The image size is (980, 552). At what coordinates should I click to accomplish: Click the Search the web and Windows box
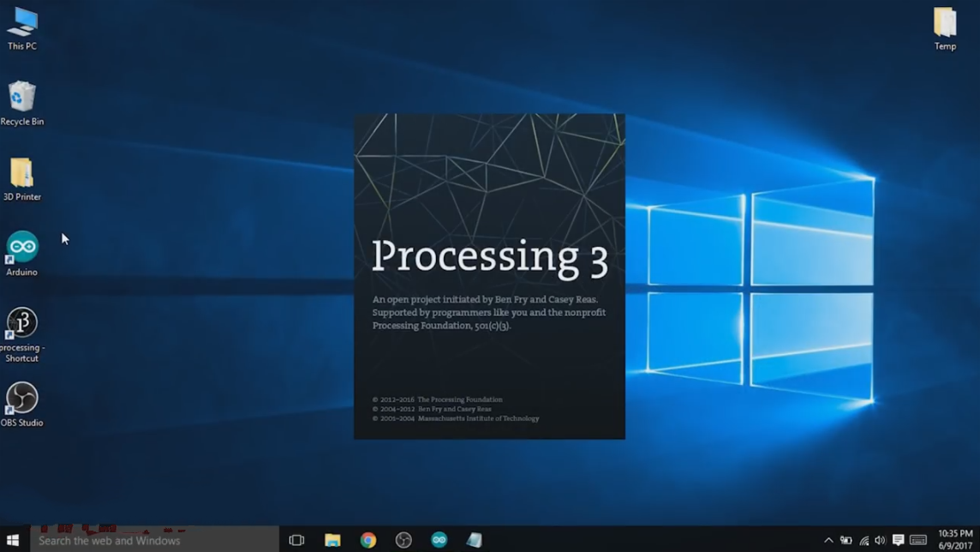(x=154, y=540)
